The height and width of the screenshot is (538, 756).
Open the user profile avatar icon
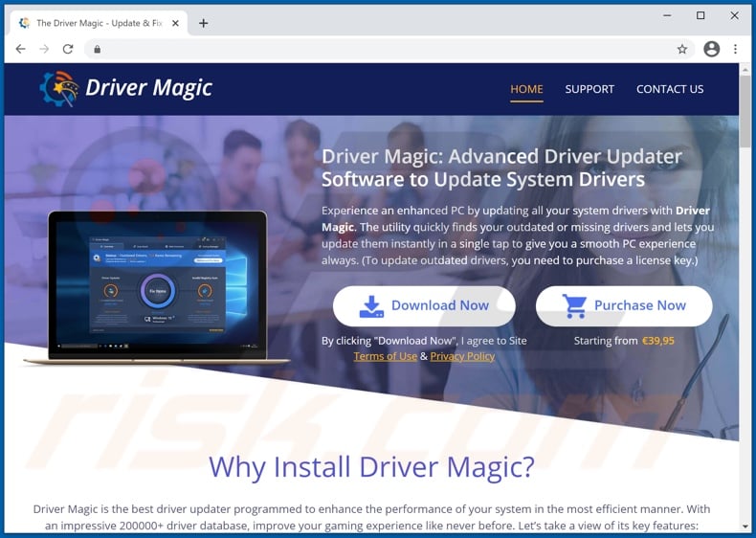click(711, 49)
